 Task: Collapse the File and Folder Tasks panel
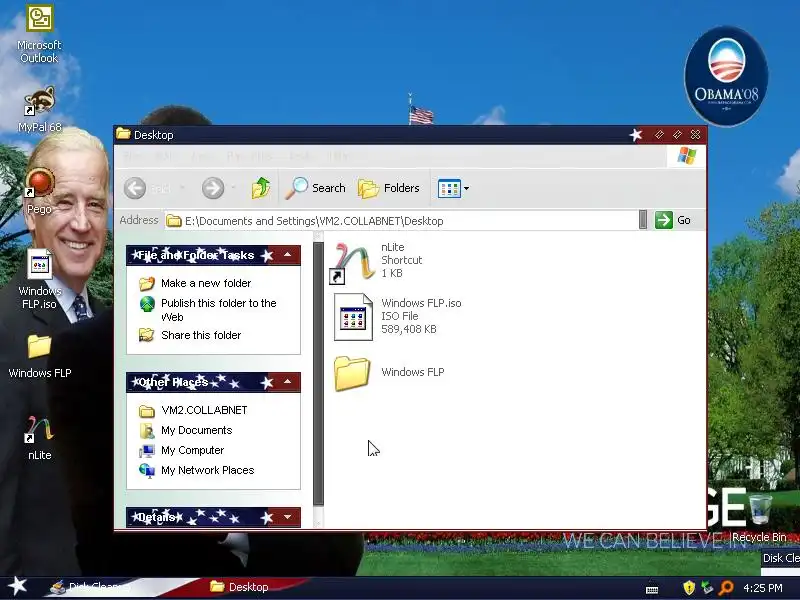[x=288, y=255]
